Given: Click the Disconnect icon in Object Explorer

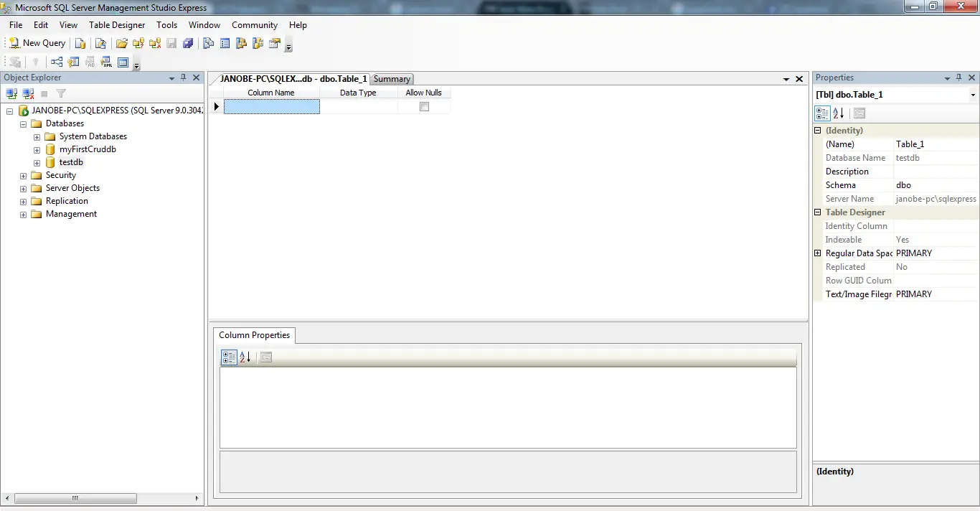Looking at the screenshot, I should click(x=28, y=93).
